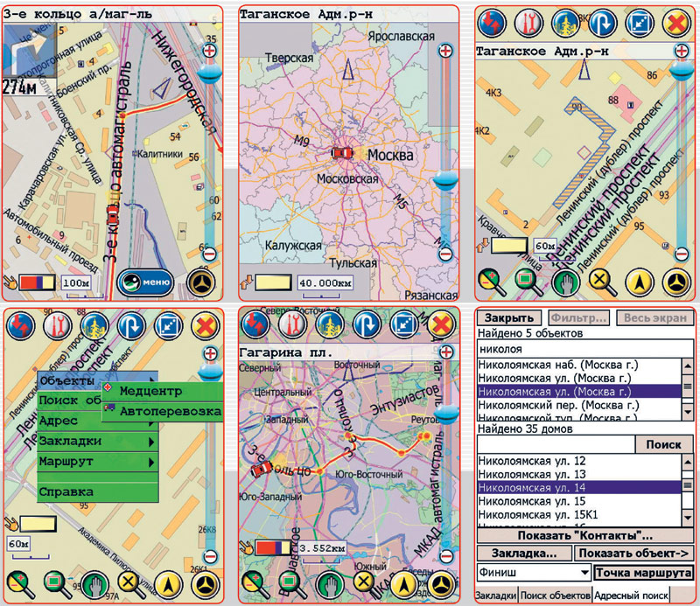This screenshot has width=700, height=606.
Task: Choose Автоперевозка in the submenu
Action: pyautogui.click(x=163, y=411)
